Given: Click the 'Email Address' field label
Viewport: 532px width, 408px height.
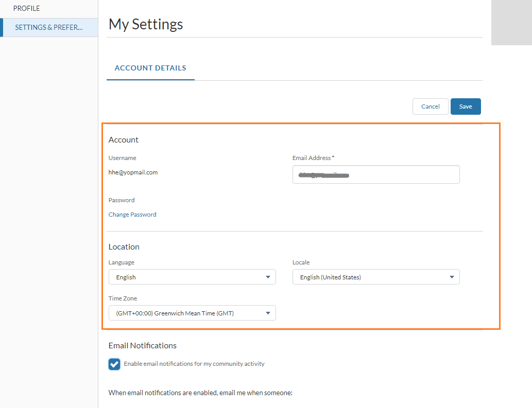Looking at the screenshot, I should pyautogui.click(x=313, y=158).
